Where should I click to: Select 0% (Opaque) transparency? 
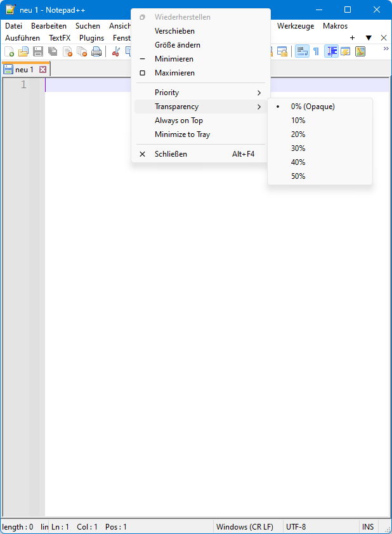320,107
